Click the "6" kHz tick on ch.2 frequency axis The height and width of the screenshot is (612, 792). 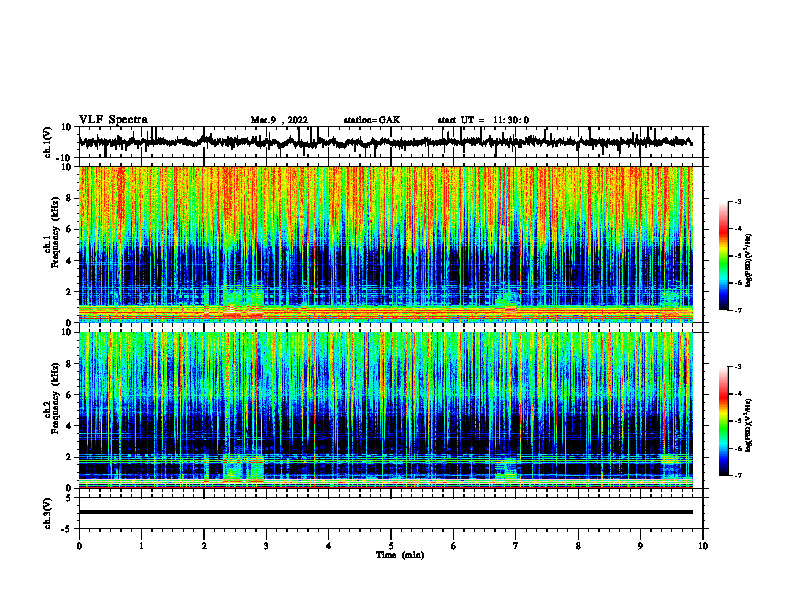coord(69,395)
